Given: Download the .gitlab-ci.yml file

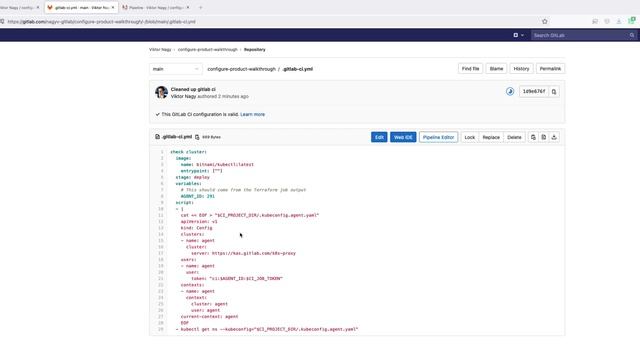Looking at the screenshot, I should coord(554,137).
